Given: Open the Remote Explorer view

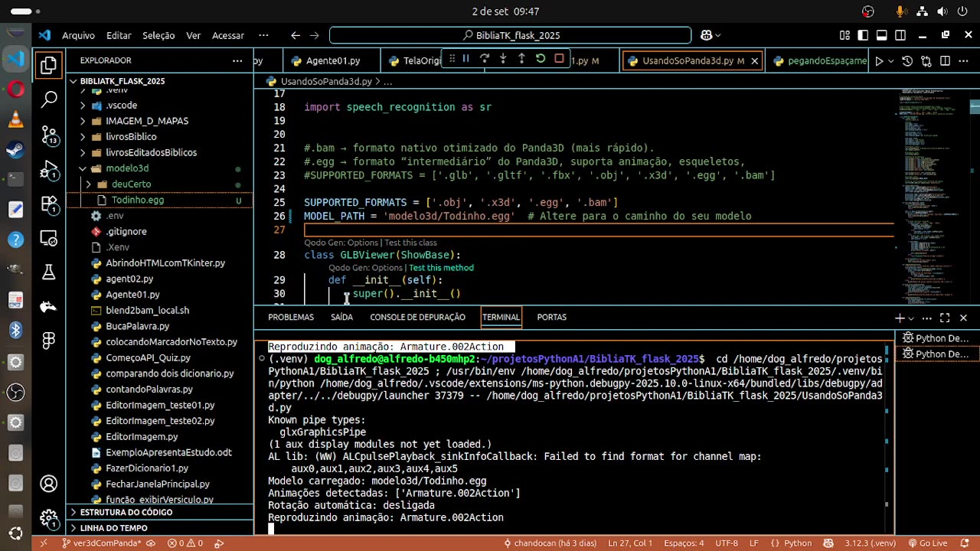Looking at the screenshot, I should pos(49,238).
